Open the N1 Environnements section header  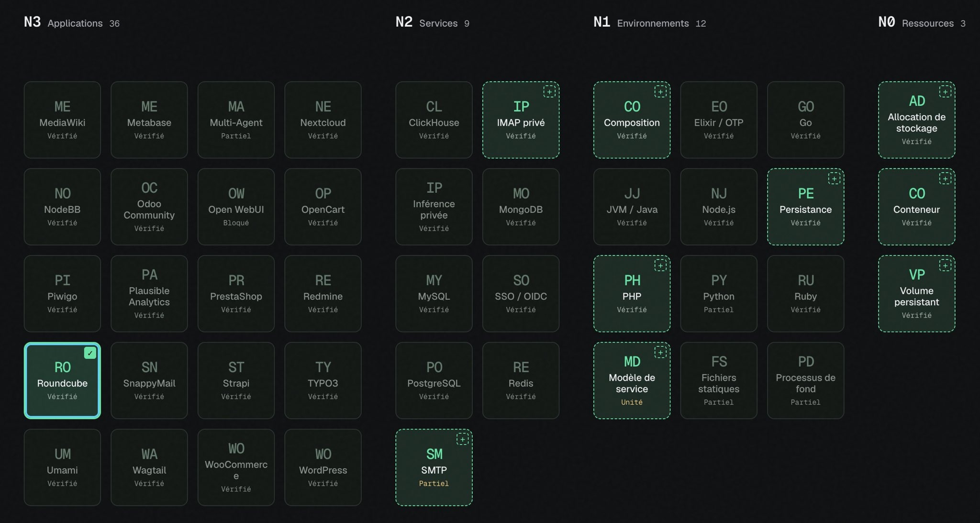[x=650, y=22]
